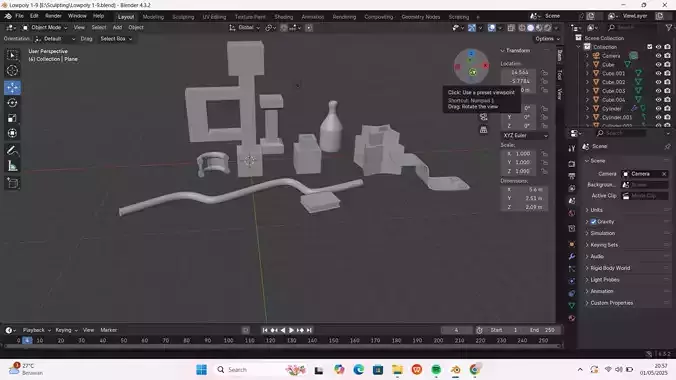Open the Render properties tab icon
676x380 pixels.
pos(572,164)
